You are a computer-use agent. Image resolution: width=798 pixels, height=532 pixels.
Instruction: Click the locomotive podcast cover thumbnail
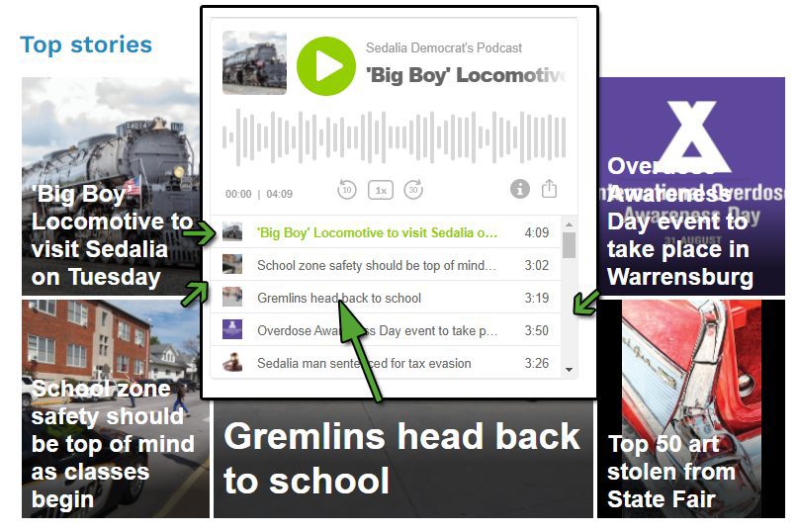[254, 62]
